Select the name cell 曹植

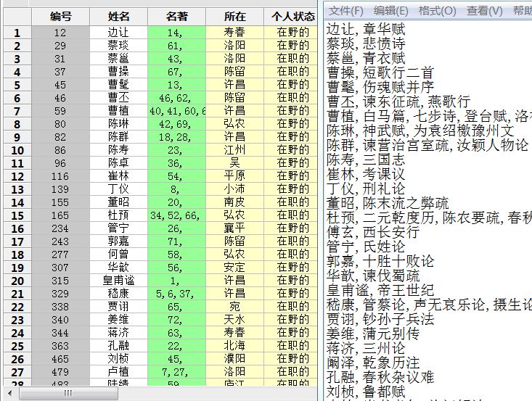(119, 111)
